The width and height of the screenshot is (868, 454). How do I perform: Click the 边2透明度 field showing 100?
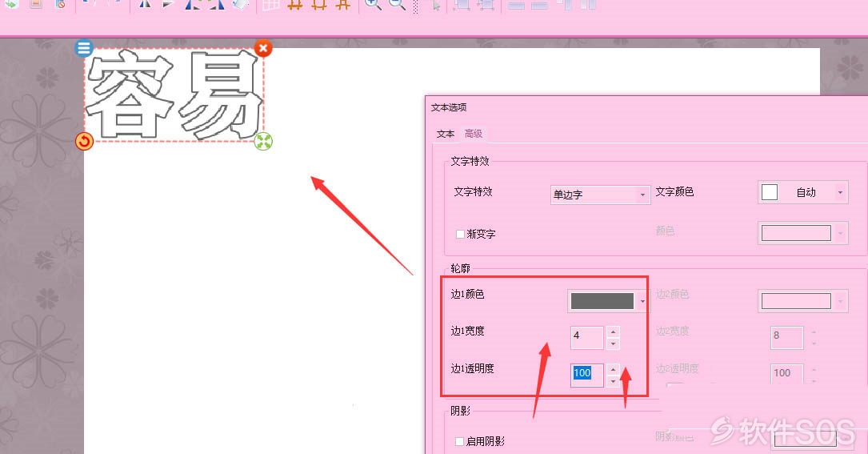(x=786, y=374)
